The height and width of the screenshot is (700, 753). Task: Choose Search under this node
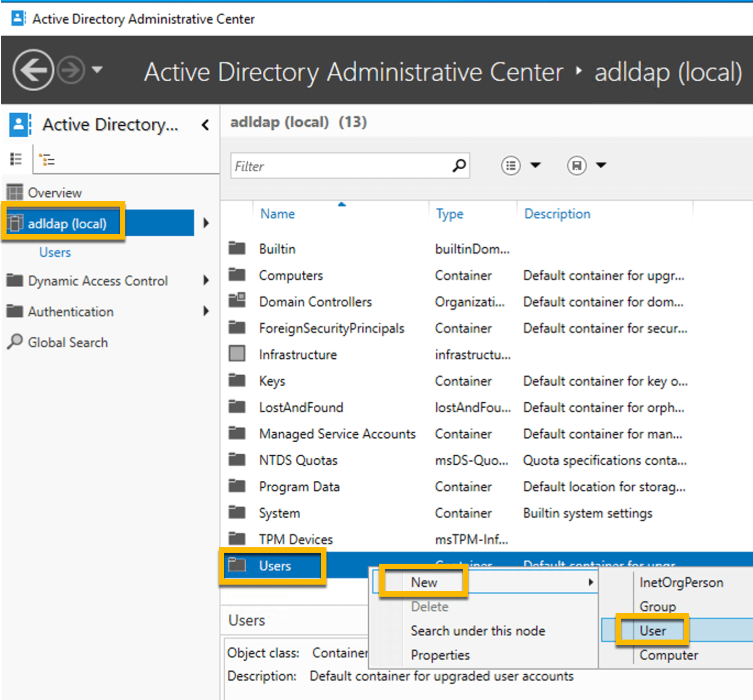(x=478, y=631)
